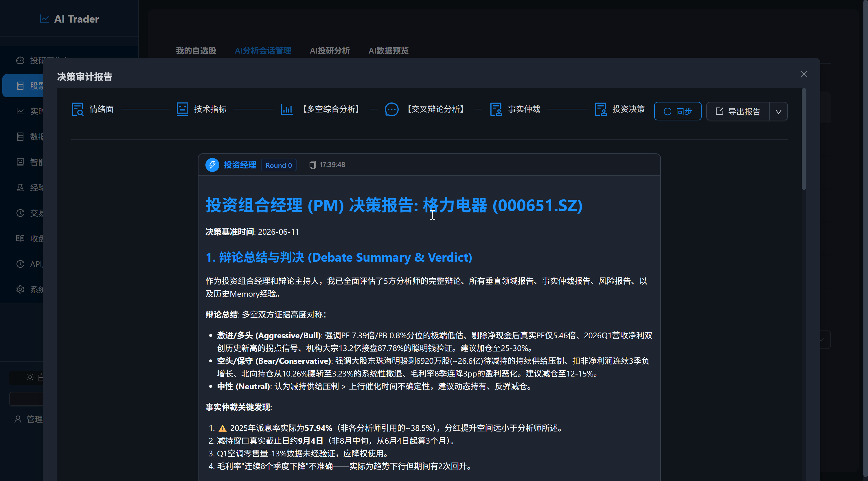
Task: Click the 管理 user profile icon
Action: point(18,419)
